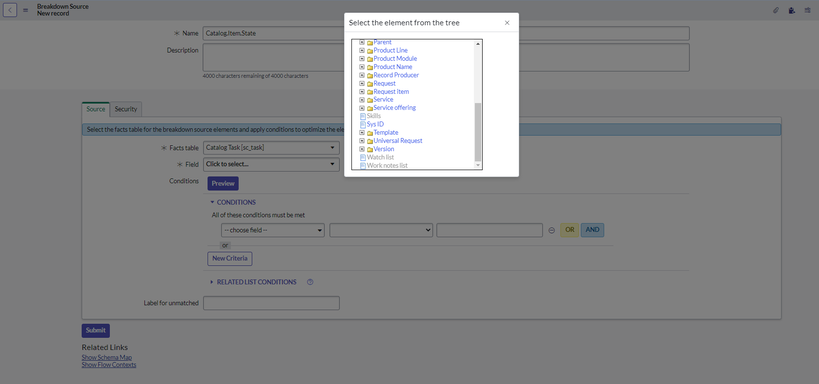Submit the breakdown source record
This screenshot has width=819, height=384.
click(96, 331)
